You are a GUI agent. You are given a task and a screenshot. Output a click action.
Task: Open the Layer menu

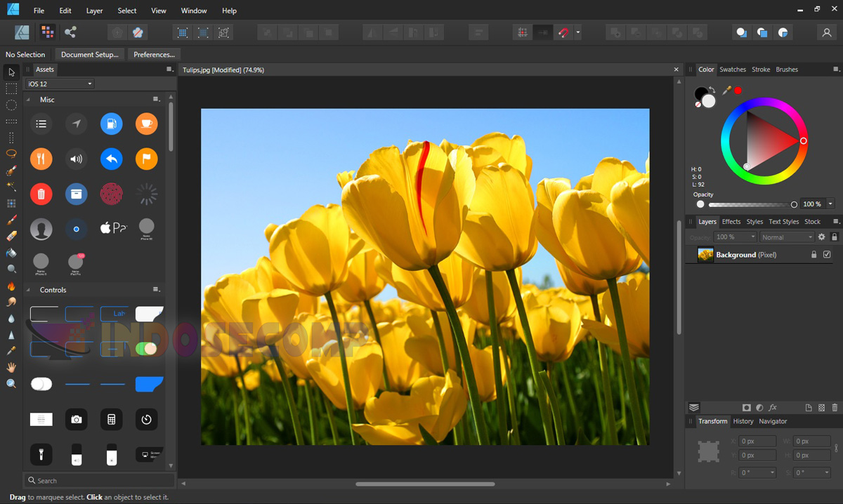point(94,11)
